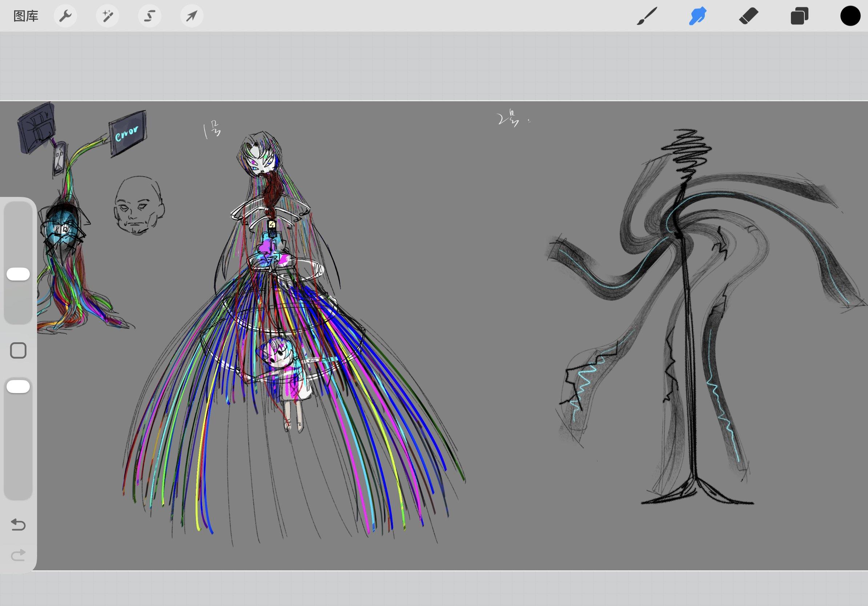The image size is (868, 606).
Task: Open the Actions wrench menu
Action: coord(65,16)
